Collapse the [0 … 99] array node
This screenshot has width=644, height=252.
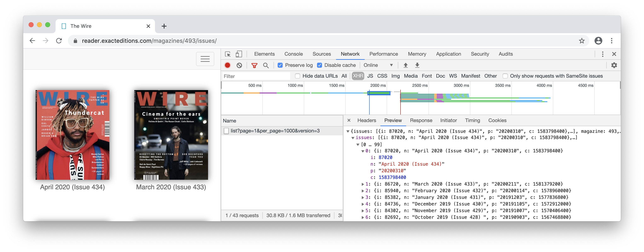click(x=358, y=144)
